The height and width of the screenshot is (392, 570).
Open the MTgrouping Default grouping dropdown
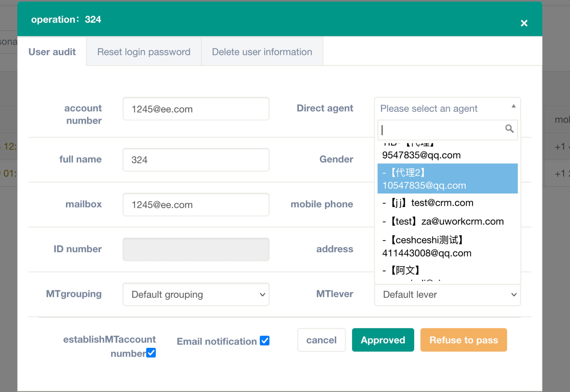[196, 294]
